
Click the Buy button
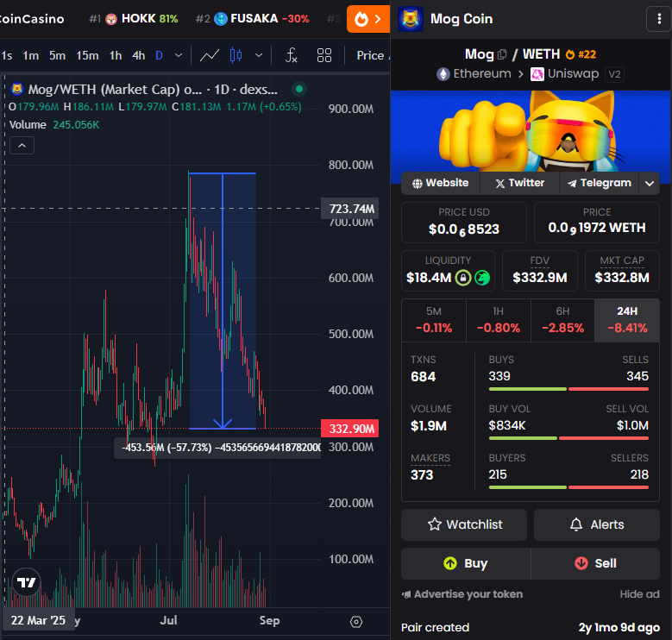(466, 564)
